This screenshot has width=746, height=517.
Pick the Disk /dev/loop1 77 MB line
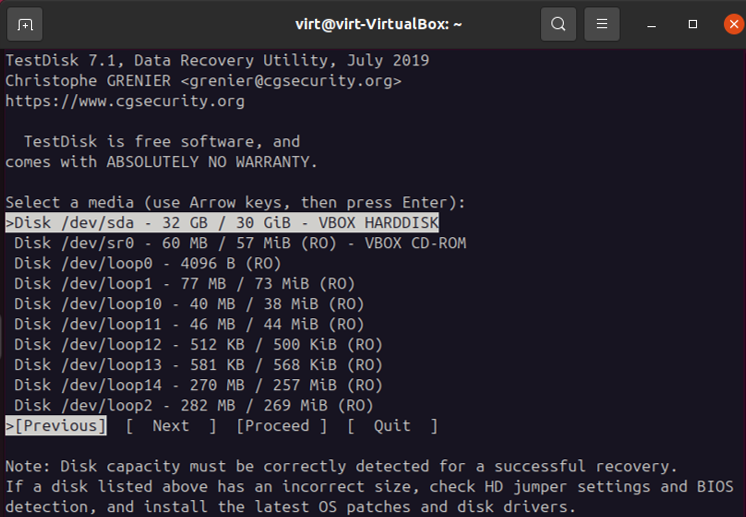point(185,284)
